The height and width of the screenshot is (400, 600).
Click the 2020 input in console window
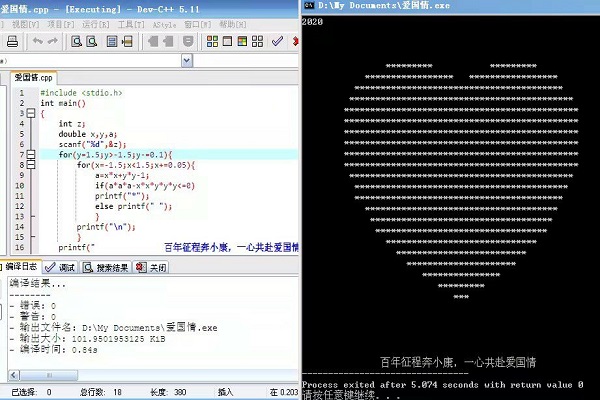point(312,21)
